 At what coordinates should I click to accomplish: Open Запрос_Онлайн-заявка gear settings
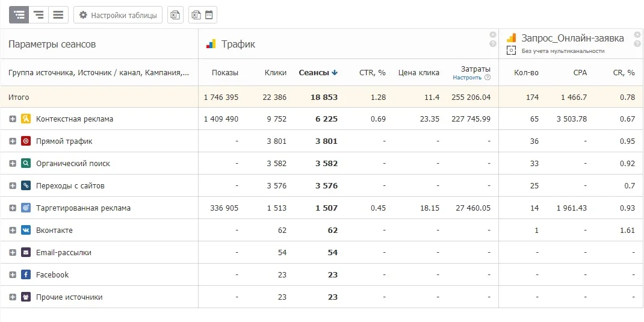[637, 35]
